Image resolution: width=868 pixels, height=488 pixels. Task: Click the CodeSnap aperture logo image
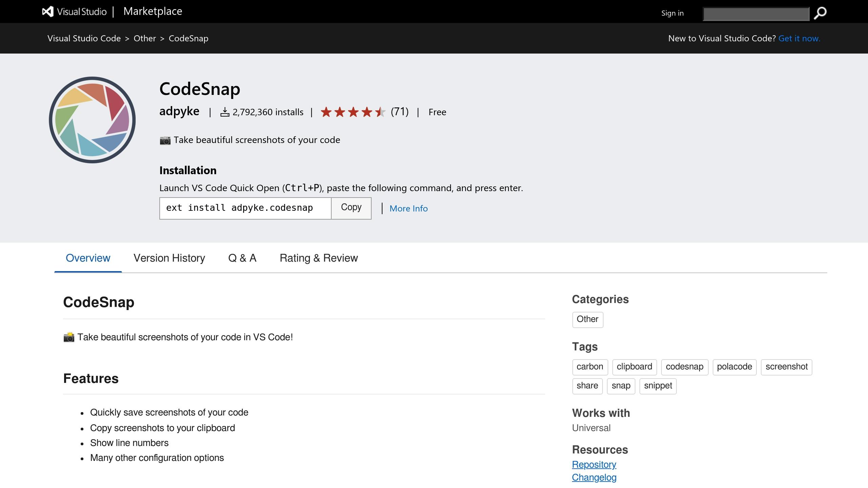point(92,120)
